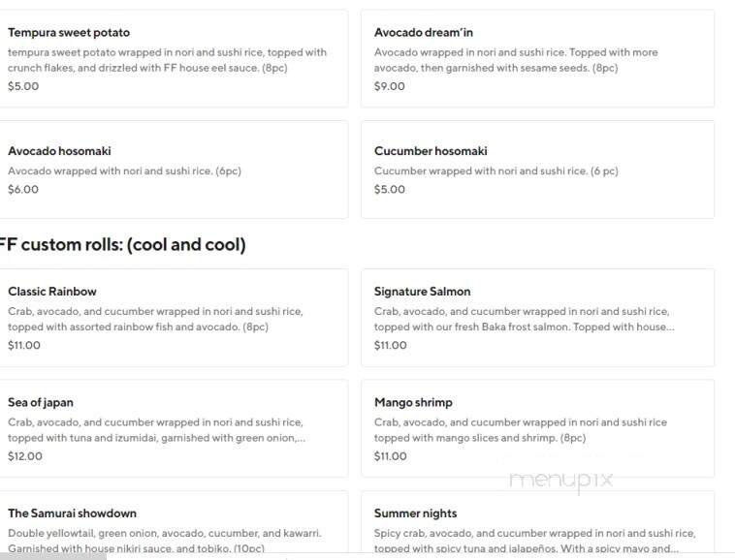
Task: Click the $5.00 price under Cucumber hosomaki
Action: [390, 189]
